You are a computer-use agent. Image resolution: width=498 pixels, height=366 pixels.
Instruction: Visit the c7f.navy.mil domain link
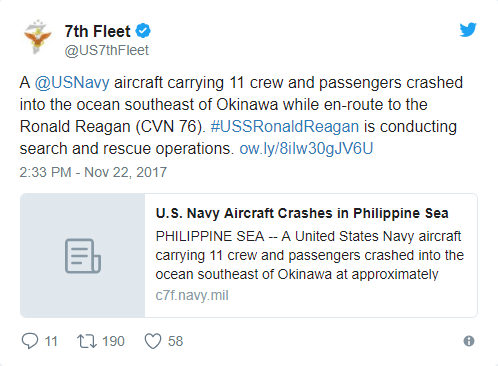192,295
